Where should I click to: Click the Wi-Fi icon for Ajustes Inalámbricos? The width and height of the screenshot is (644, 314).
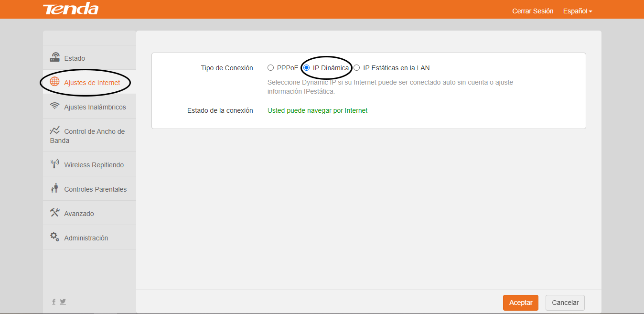click(55, 106)
